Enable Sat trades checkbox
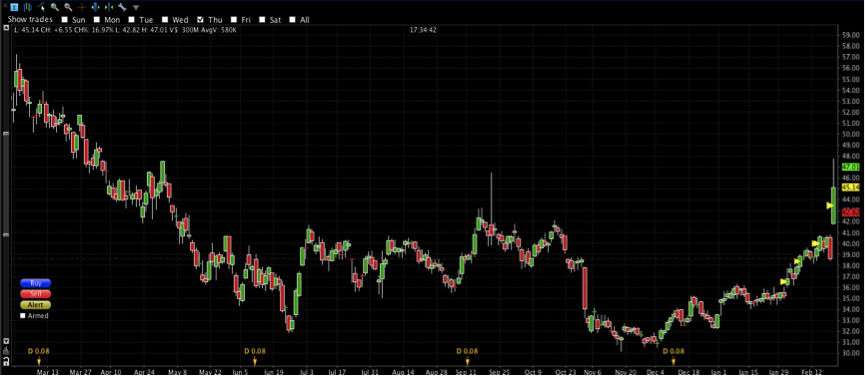Image resolution: width=865 pixels, height=376 pixels. point(262,20)
